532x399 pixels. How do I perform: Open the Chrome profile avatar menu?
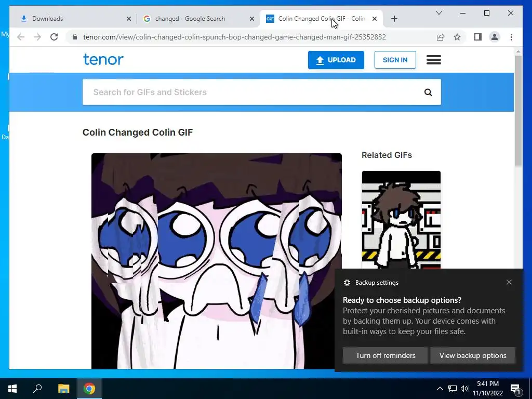pos(495,37)
